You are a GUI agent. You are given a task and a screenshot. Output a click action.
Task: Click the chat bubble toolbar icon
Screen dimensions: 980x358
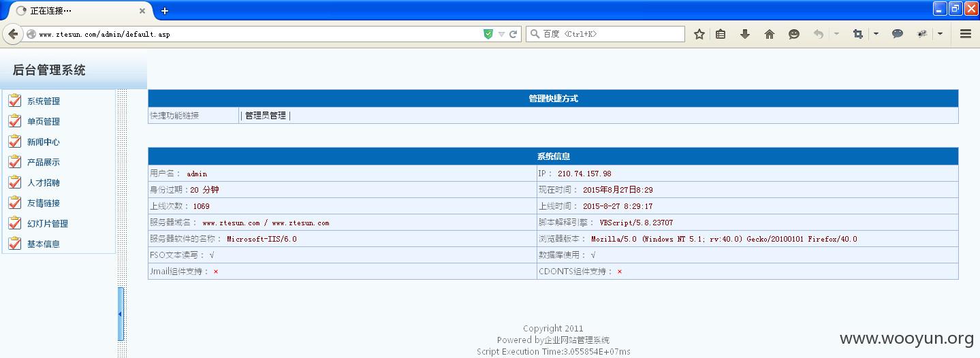click(x=898, y=34)
